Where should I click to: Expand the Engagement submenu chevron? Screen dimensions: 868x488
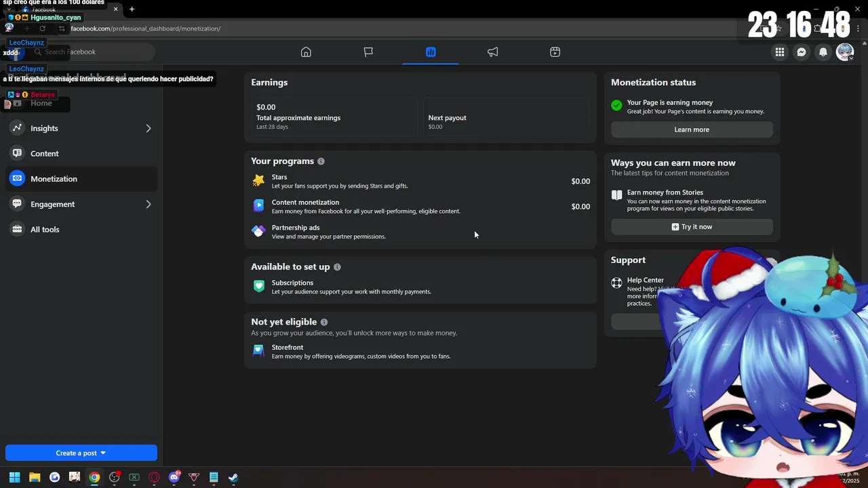149,204
